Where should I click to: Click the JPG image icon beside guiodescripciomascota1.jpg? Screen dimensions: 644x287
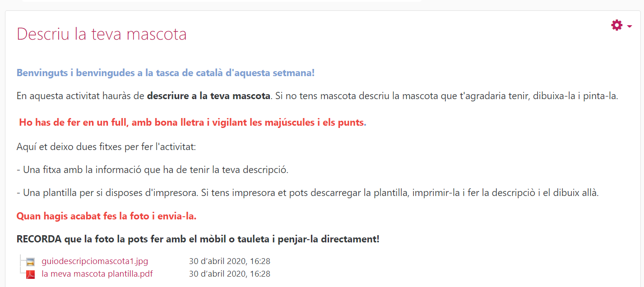tap(29, 261)
